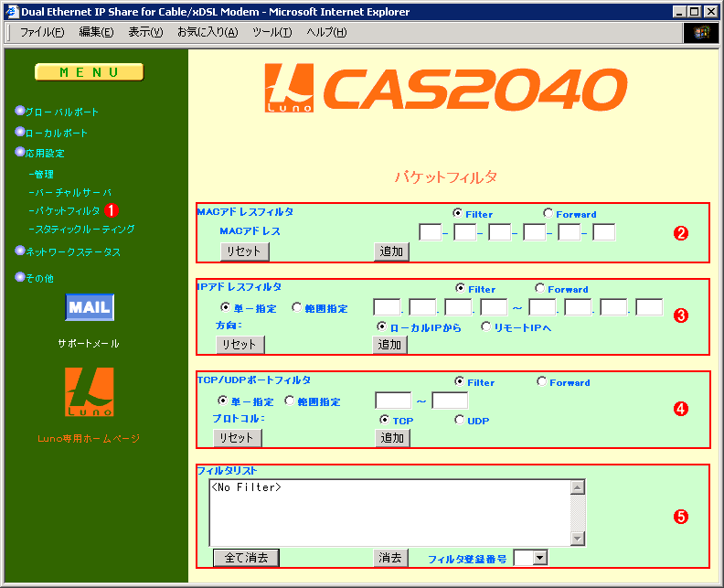
Task: Click filter list scroll down arrow
Action: pos(578,538)
